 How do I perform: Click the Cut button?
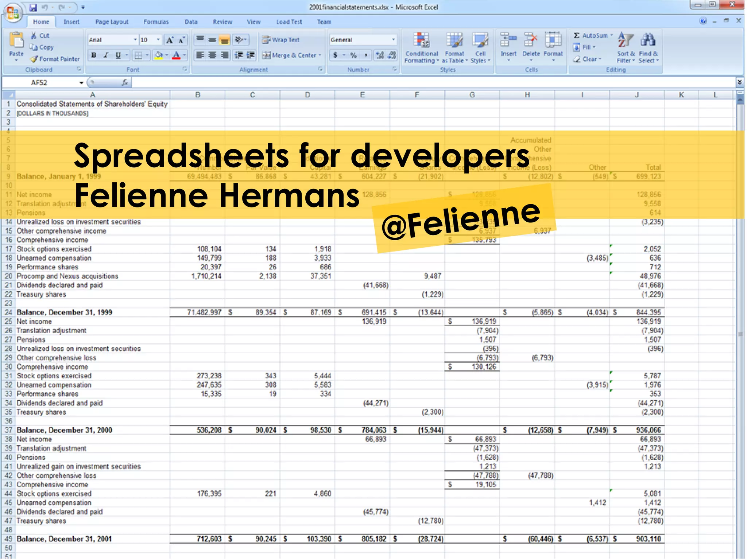40,35
